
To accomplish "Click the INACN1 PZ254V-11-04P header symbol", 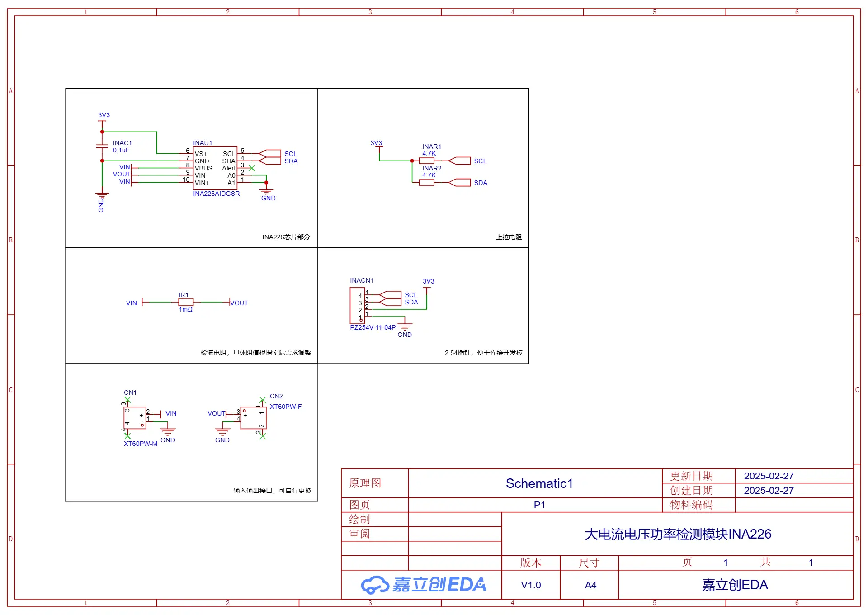I will coord(357,306).
